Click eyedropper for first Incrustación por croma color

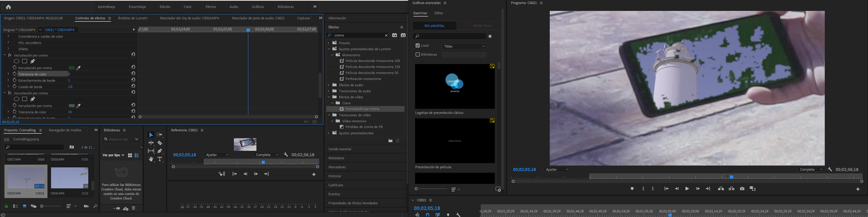pos(79,68)
